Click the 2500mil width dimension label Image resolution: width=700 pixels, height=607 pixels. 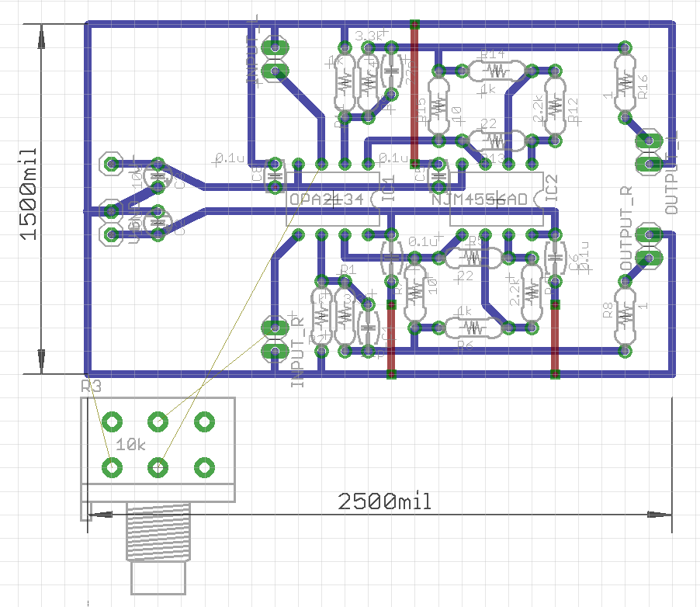click(384, 501)
